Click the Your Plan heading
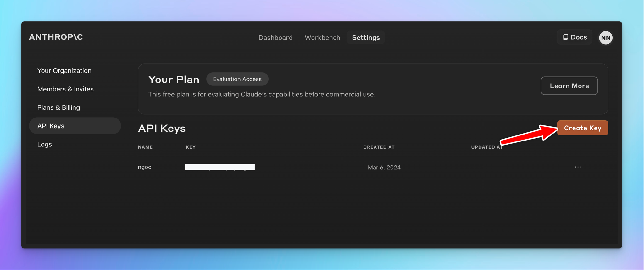Image resolution: width=644 pixels, height=270 pixels. [174, 79]
